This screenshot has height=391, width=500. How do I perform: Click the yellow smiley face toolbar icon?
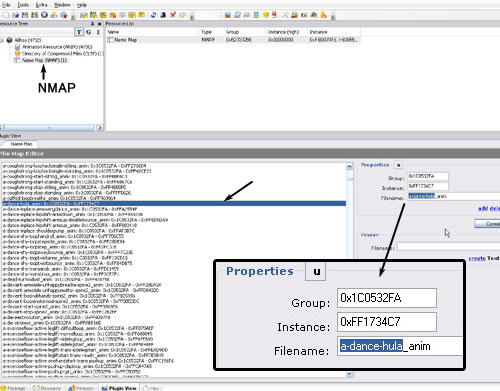coord(266,15)
